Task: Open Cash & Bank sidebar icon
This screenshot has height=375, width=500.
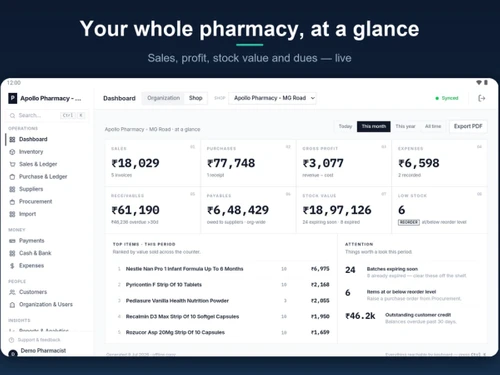Action: (12, 253)
